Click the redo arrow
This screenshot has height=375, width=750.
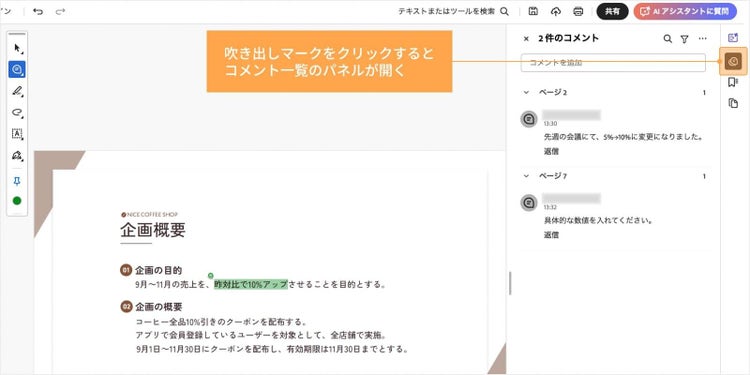click(60, 11)
